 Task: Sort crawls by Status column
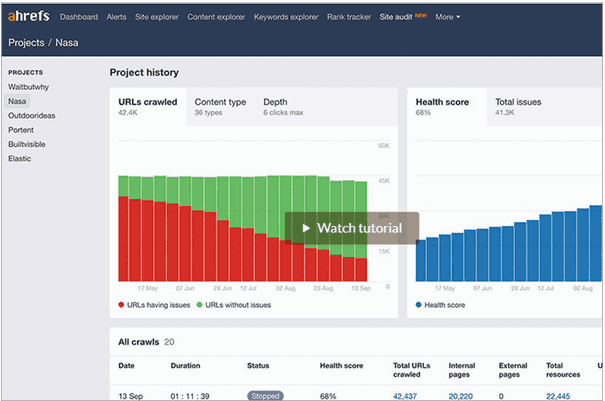258,365
